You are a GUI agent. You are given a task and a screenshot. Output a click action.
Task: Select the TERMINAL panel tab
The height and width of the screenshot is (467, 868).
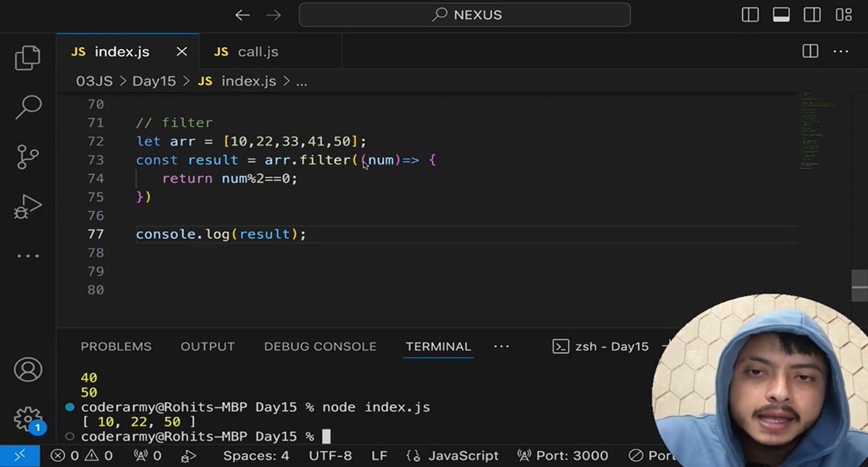438,346
